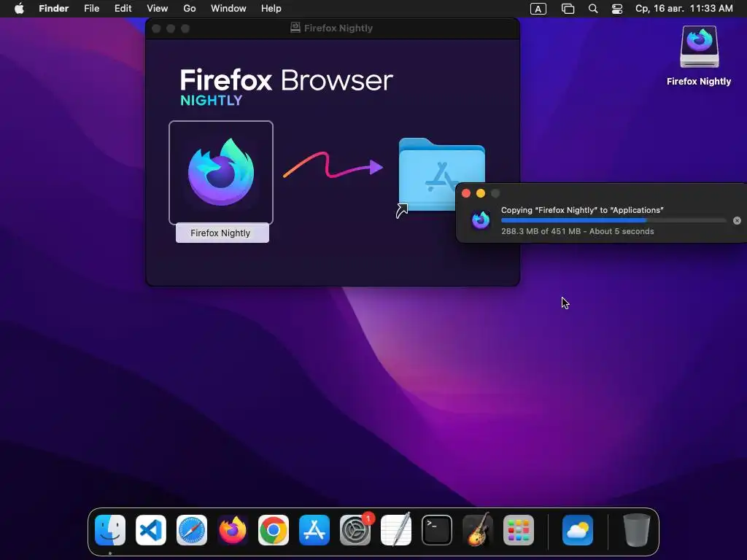This screenshot has width=747, height=560.
Task: Open the Trash from the Dock
Action: [636, 530]
